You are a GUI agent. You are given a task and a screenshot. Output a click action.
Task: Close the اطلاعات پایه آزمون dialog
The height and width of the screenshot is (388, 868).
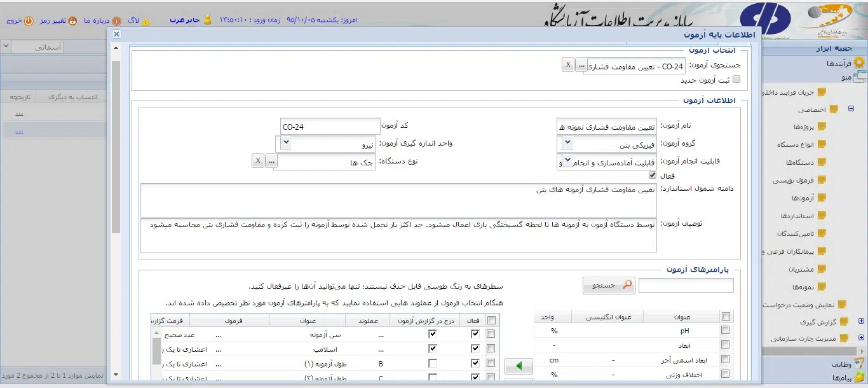(116, 35)
